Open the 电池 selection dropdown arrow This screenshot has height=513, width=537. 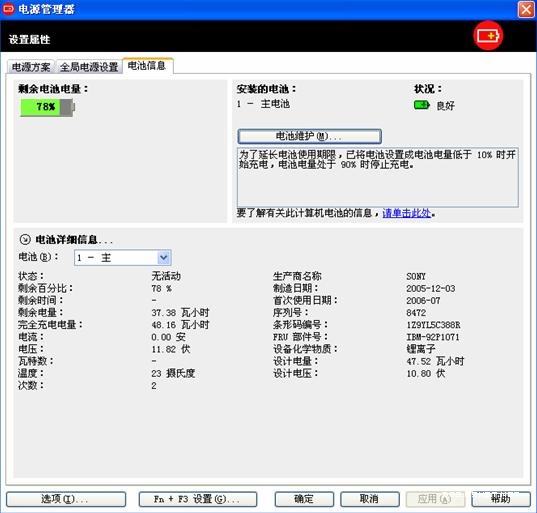[164, 258]
